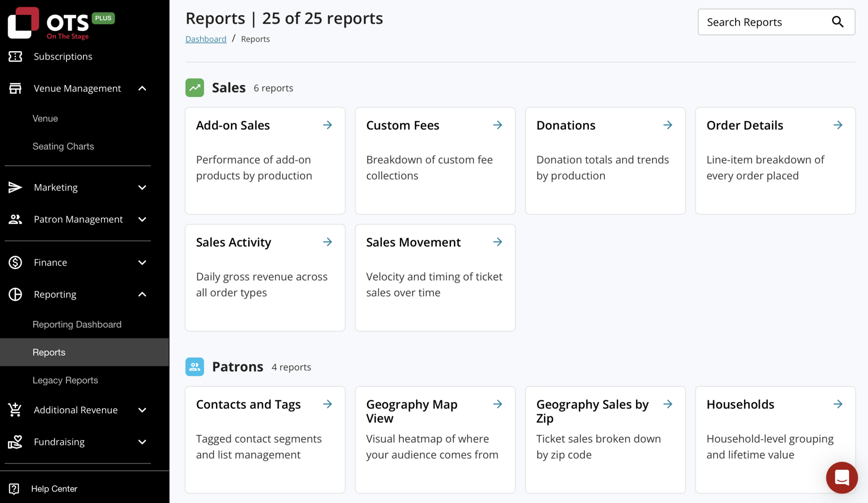Open the Subscriptions page
Screen dimensions: 868x503
tap(63, 56)
